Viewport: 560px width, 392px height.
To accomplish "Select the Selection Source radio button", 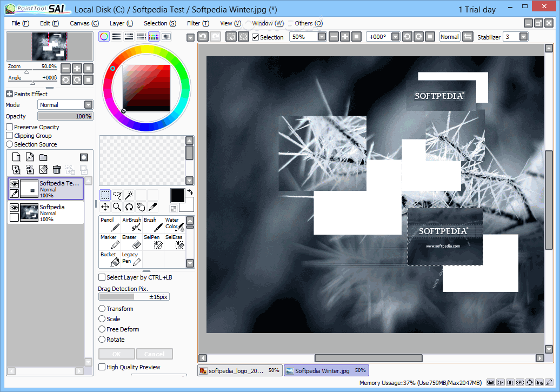I will pos(10,144).
